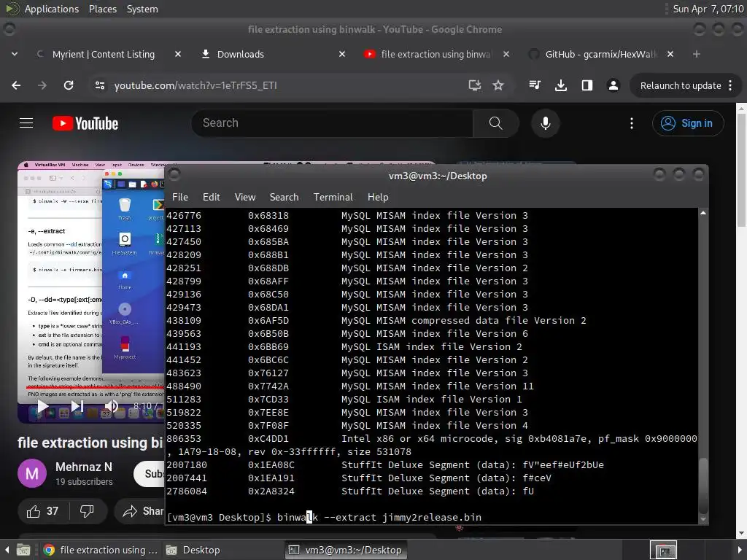Click the Chrome address bar URL

[196, 86]
